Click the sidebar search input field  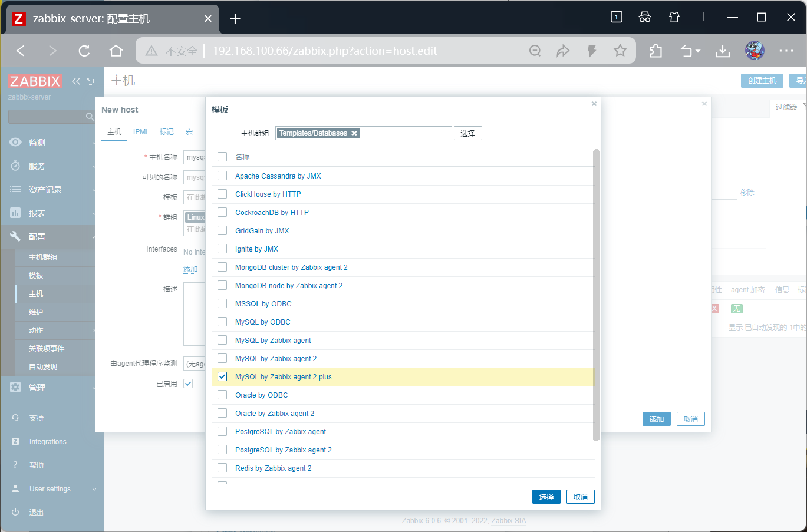tap(47, 117)
